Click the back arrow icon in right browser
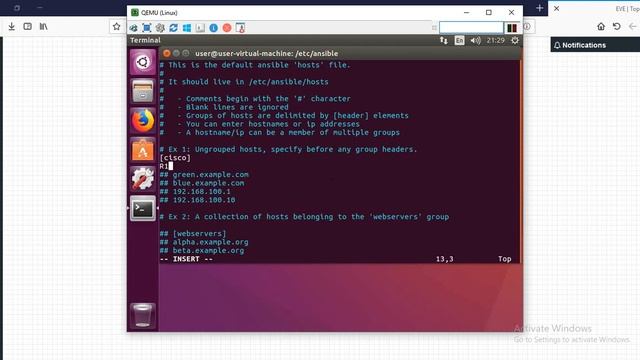This screenshot has width=640, height=360. (x=632, y=27)
